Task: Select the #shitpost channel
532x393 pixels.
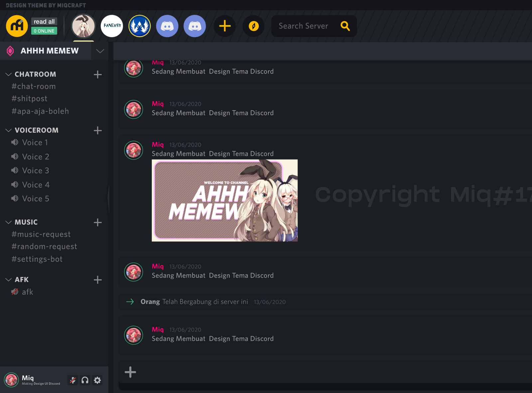Action: pos(30,99)
